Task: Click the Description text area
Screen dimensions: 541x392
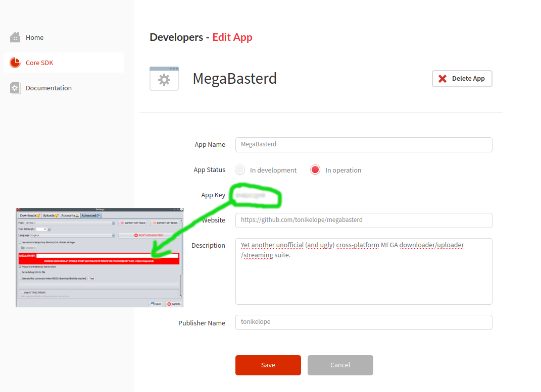Action: tap(364, 271)
